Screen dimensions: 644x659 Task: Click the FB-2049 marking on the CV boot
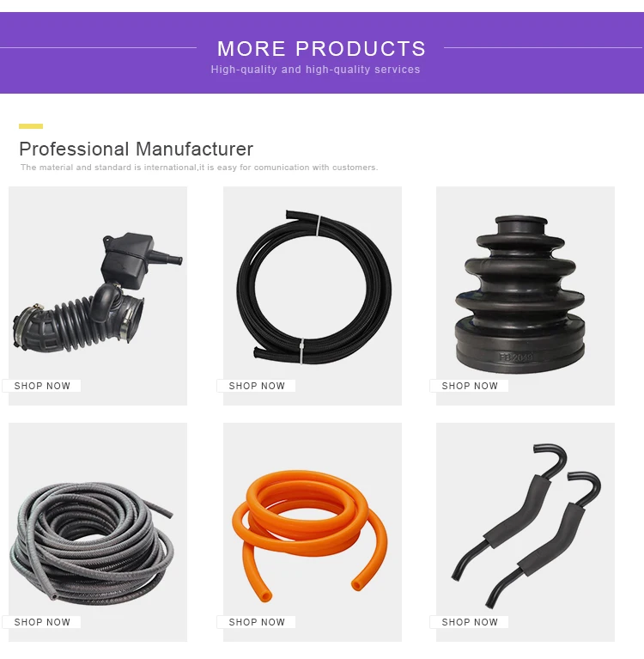[x=515, y=357]
